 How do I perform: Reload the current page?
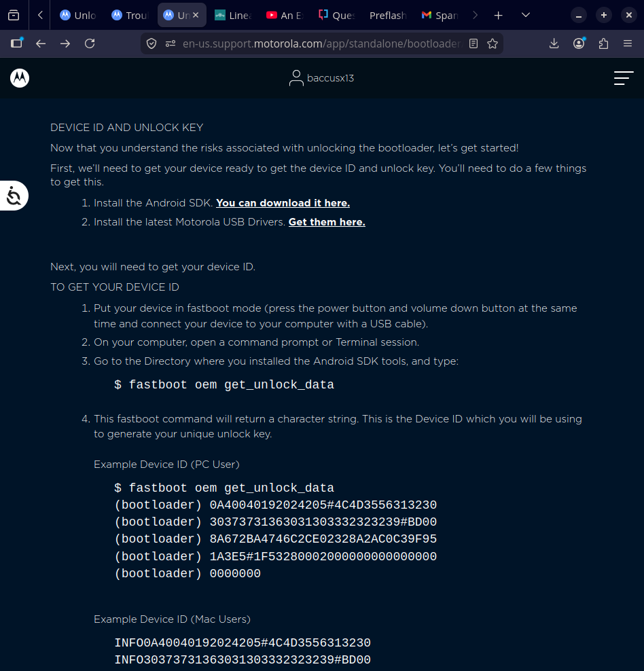(x=90, y=43)
